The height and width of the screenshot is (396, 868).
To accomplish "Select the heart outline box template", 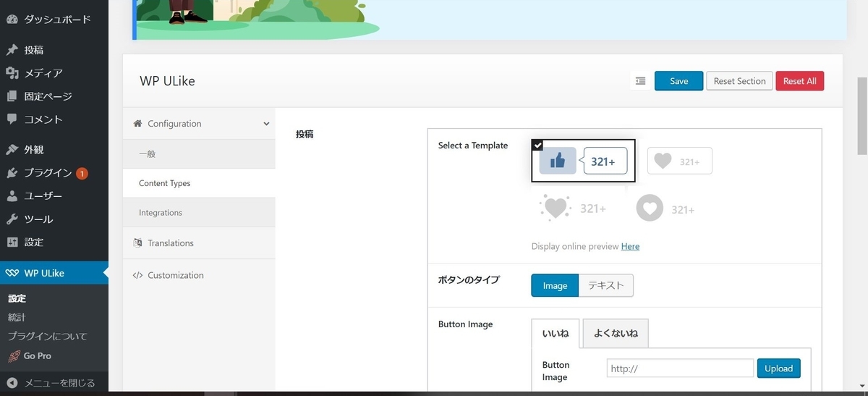I will pyautogui.click(x=679, y=161).
